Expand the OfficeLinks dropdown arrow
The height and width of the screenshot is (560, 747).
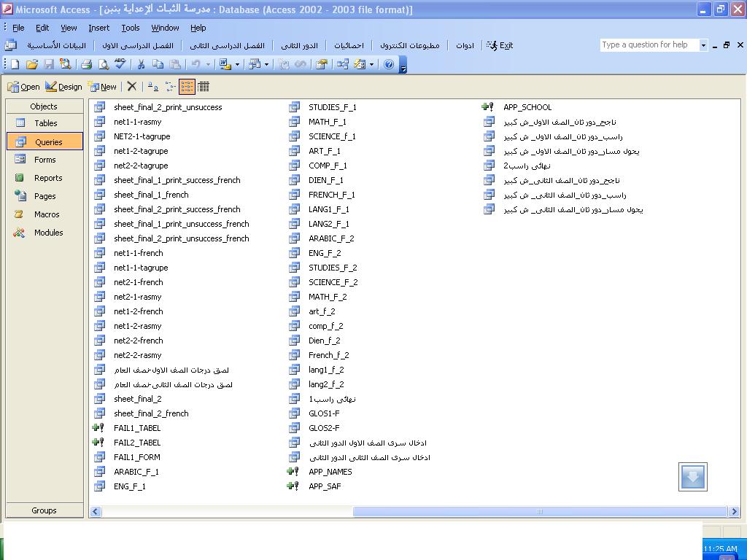pos(237,64)
